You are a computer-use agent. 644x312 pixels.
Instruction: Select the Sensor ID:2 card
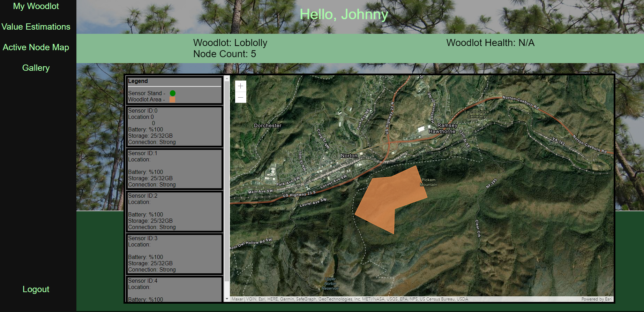pos(174,211)
